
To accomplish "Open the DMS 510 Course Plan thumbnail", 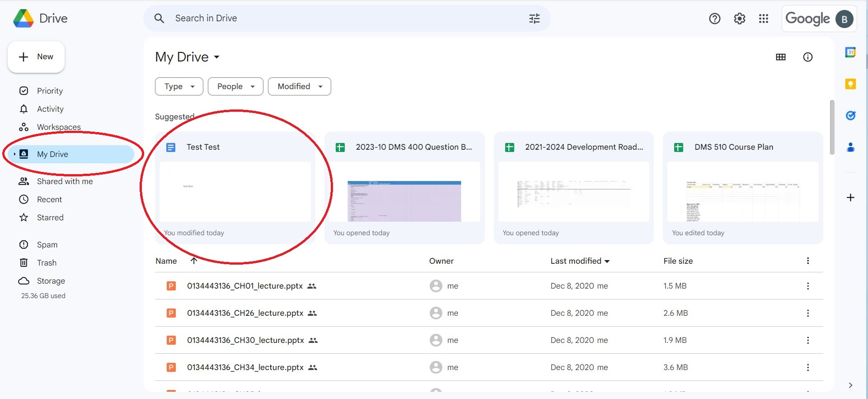I will (742, 192).
